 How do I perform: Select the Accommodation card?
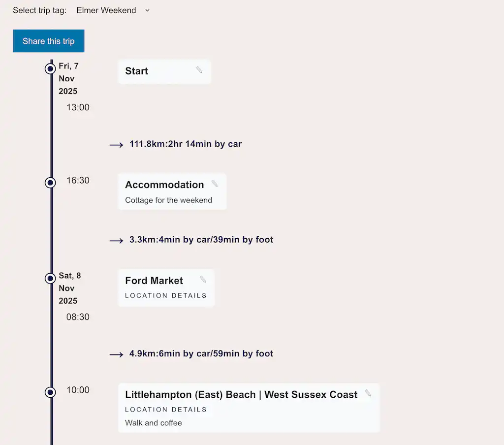point(164,185)
